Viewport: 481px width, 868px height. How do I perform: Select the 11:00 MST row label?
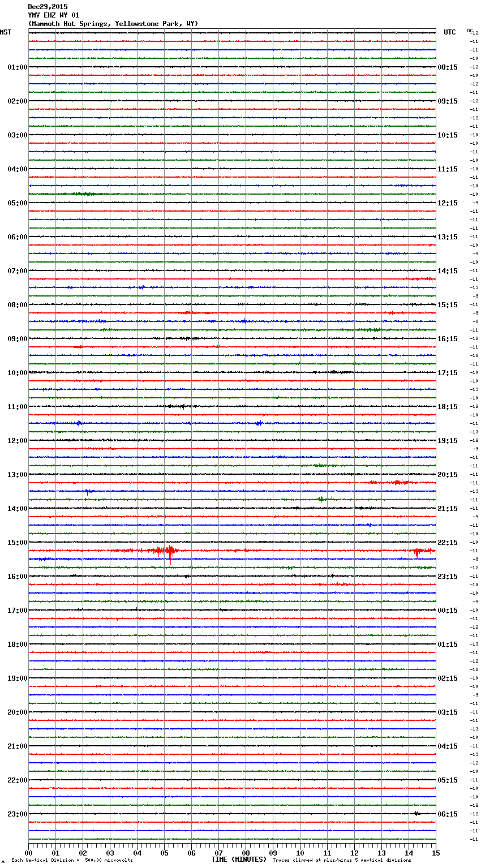[x=17, y=406]
